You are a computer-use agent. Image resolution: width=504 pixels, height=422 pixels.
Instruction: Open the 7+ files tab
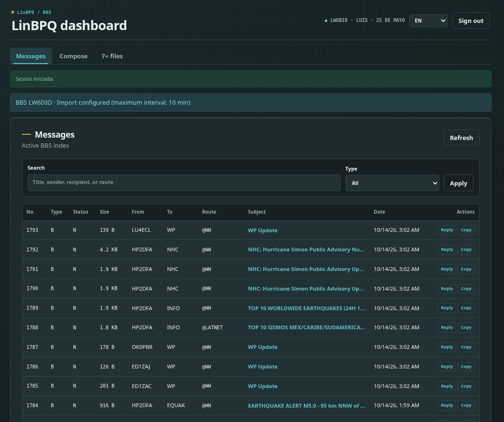click(x=112, y=56)
